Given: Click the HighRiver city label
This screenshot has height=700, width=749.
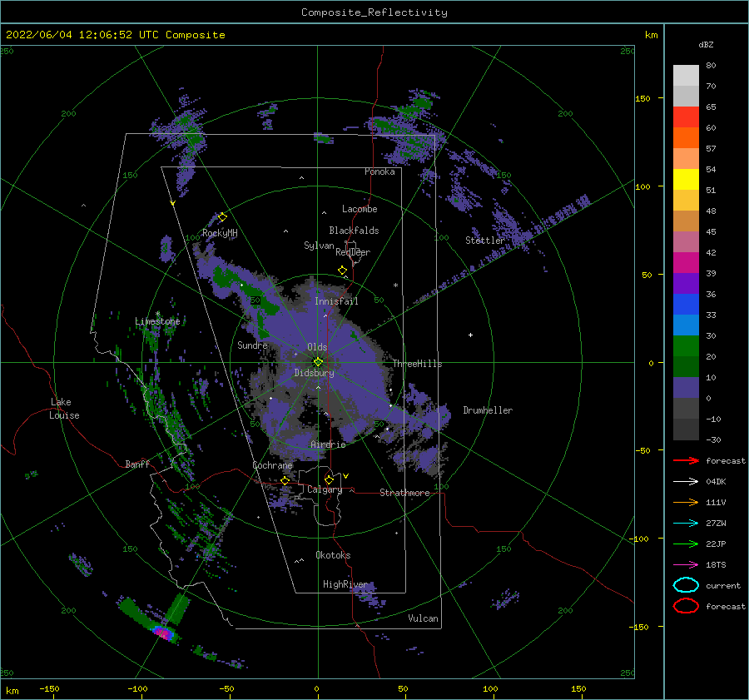Looking at the screenshot, I should click(x=345, y=584).
